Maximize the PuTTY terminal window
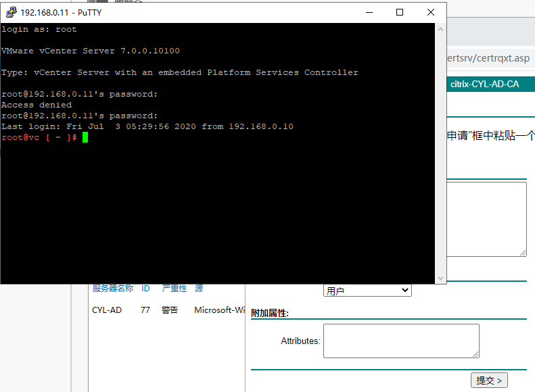The image size is (535, 392). (400, 12)
